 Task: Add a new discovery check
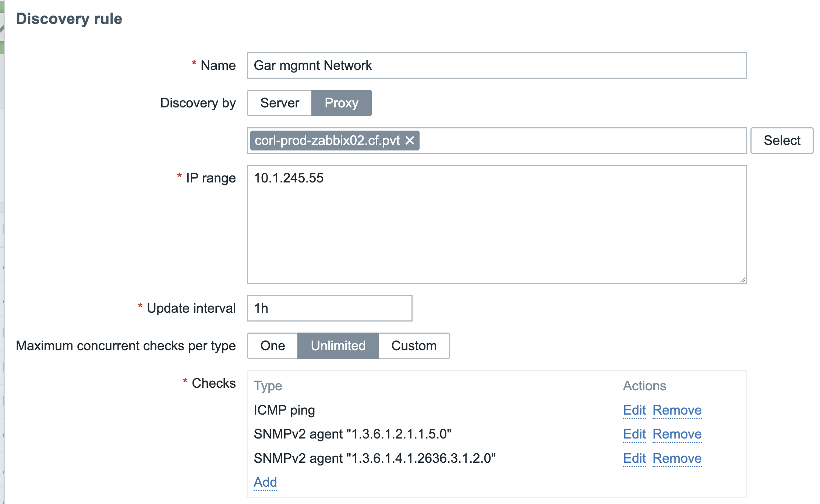(265, 482)
